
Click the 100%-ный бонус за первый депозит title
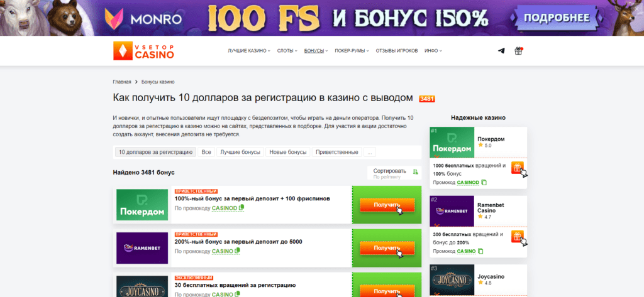click(252, 198)
